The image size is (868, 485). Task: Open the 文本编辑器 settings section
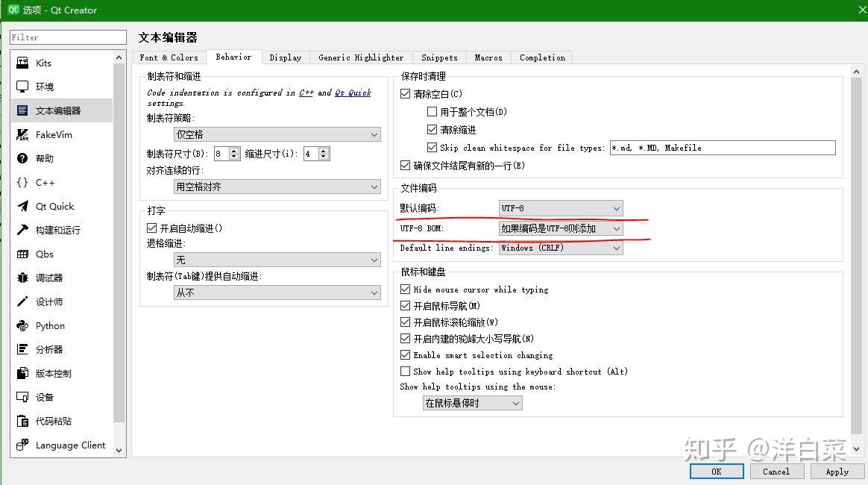[60, 110]
